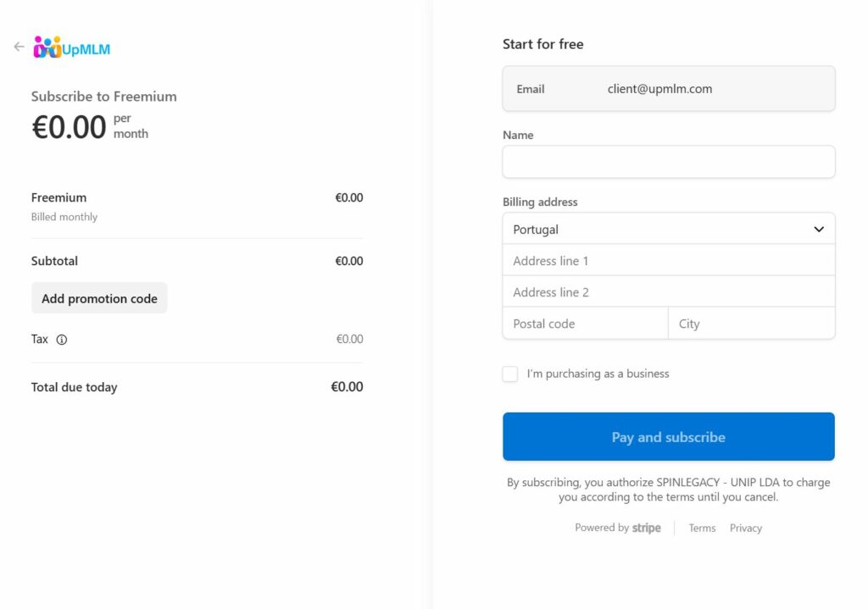Click the back arrow beside UpMLM logo

click(x=19, y=47)
